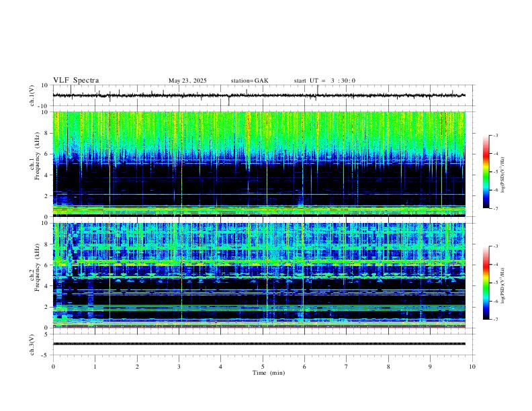Click the "ch.3(V)" axis label
This screenshot has width=532, height=411.
pyautogui.click(x=32, y=345)
